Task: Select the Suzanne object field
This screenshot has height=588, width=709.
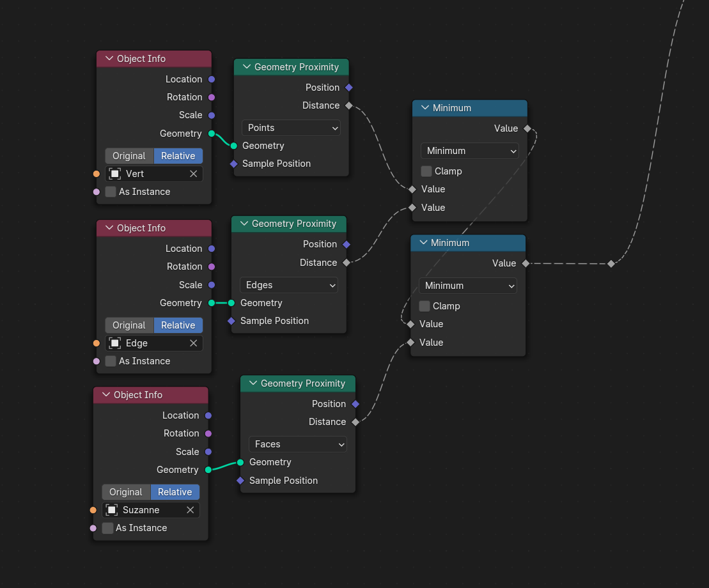Action: pos(151,510)
